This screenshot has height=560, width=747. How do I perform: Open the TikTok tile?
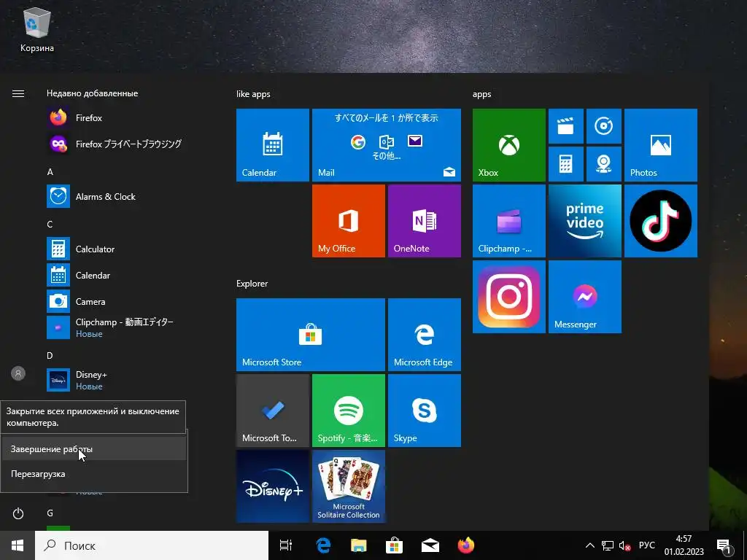tap(661, 221)
